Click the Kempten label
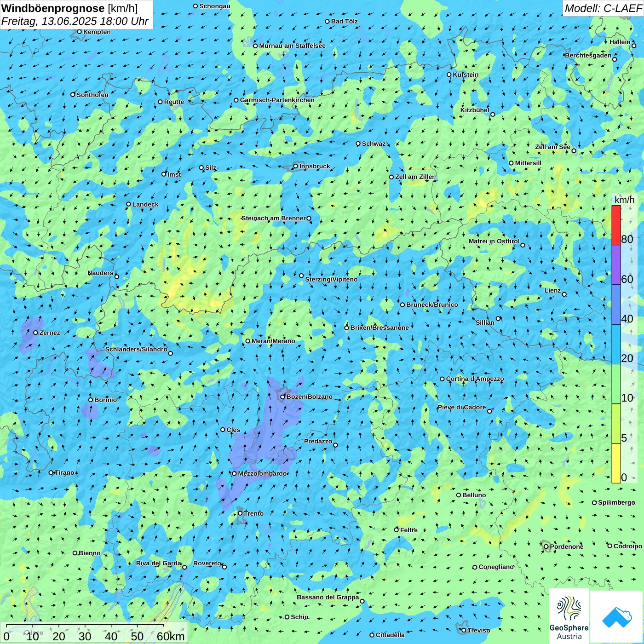The height and width of the screenshot is (644, 644). (x=97, y=32)
